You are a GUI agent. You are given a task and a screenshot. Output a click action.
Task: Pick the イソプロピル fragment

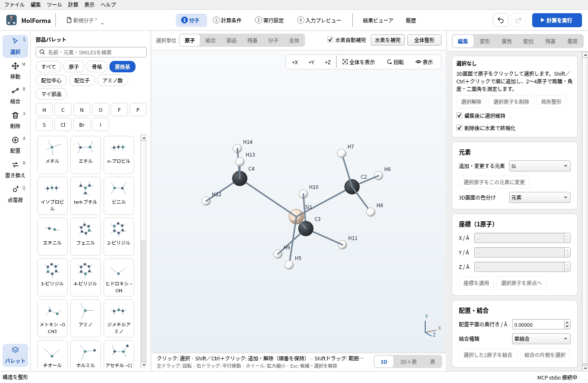click(52, 195)
